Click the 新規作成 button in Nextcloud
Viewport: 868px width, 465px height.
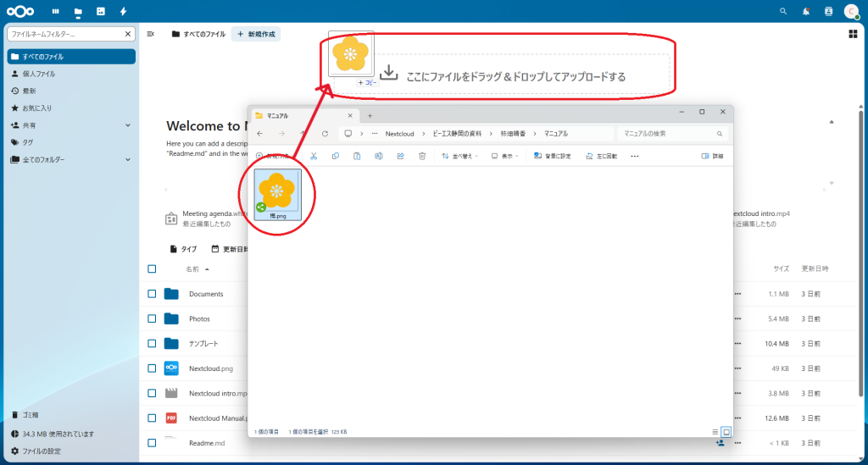tap(256, 34)
